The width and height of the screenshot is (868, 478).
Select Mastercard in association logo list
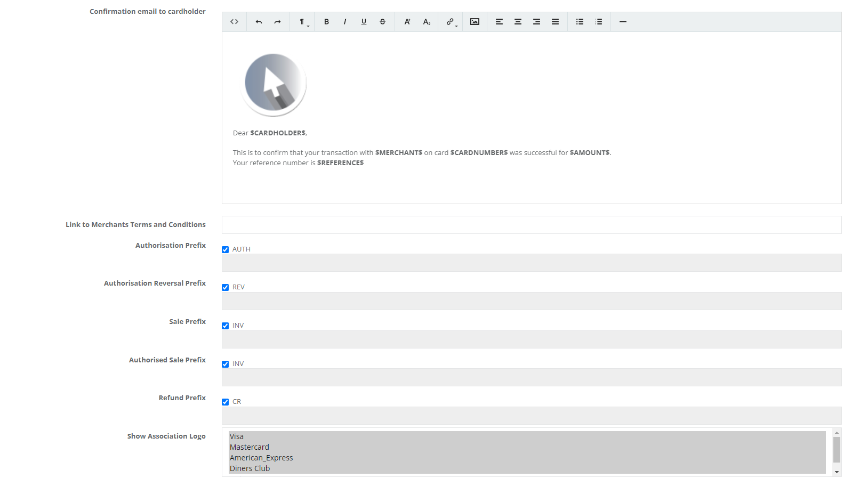point(527,447)
